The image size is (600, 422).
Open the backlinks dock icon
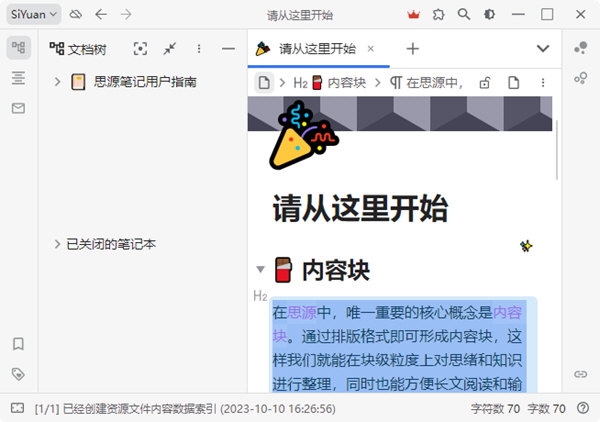pos(580,374)
